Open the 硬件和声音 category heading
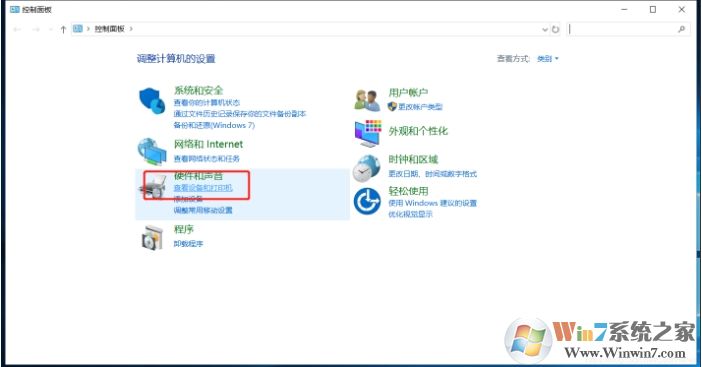The image size is (702, 367). pos(198,176)
